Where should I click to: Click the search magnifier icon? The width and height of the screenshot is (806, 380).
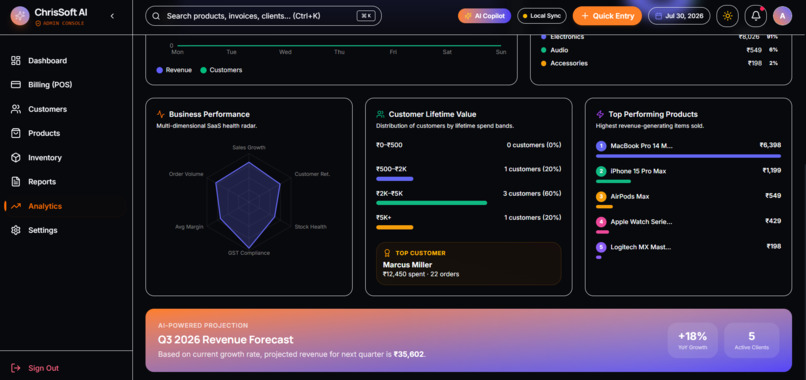156,16
